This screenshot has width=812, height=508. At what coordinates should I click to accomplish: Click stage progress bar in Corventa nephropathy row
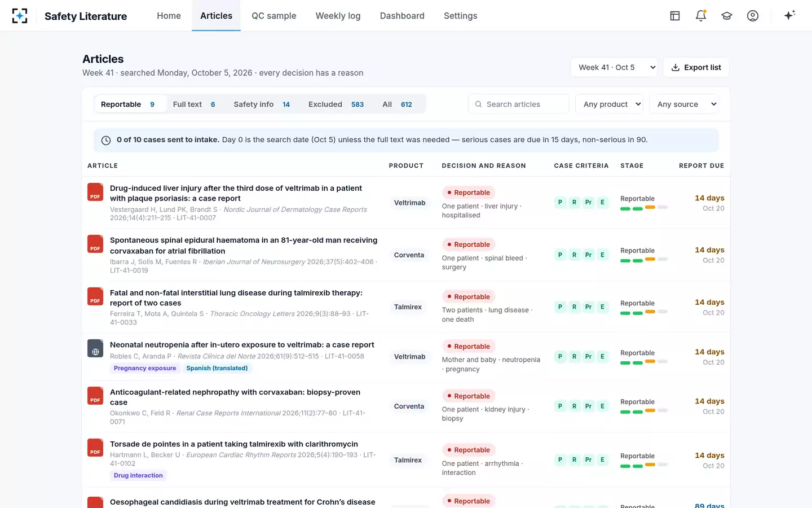(x=643, y=411)
